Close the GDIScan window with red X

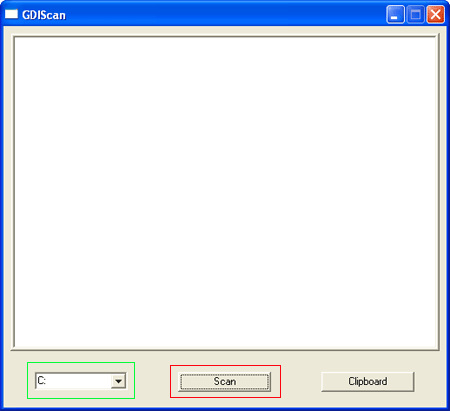pyautogui.click(x=435, y=15)
